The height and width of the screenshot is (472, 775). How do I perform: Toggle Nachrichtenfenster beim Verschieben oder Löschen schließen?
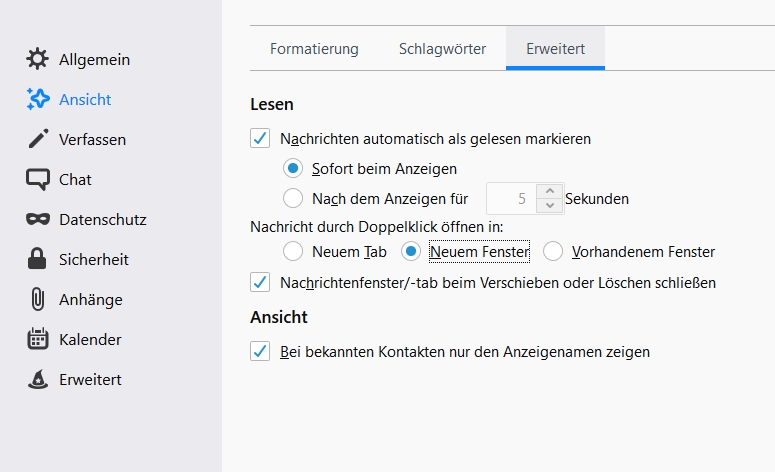tap(260, 282)
